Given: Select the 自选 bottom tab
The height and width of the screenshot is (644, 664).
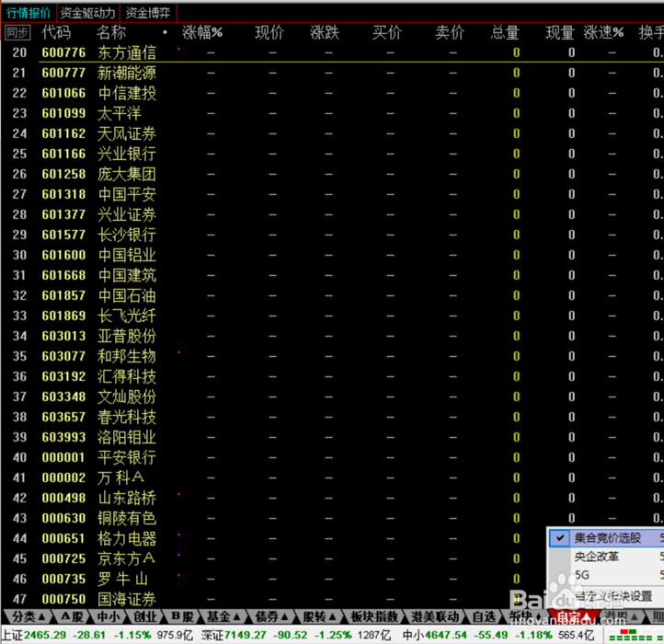Looking at the screenshot, I should coord(484,616).
